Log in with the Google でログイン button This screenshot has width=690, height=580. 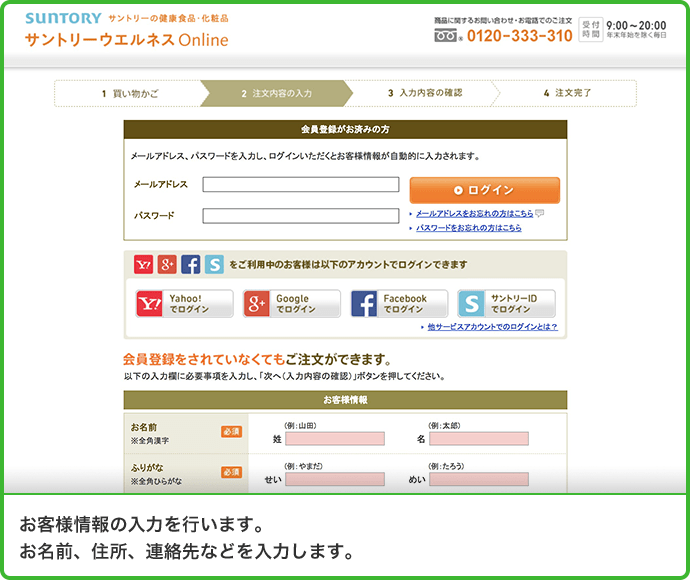292,304
